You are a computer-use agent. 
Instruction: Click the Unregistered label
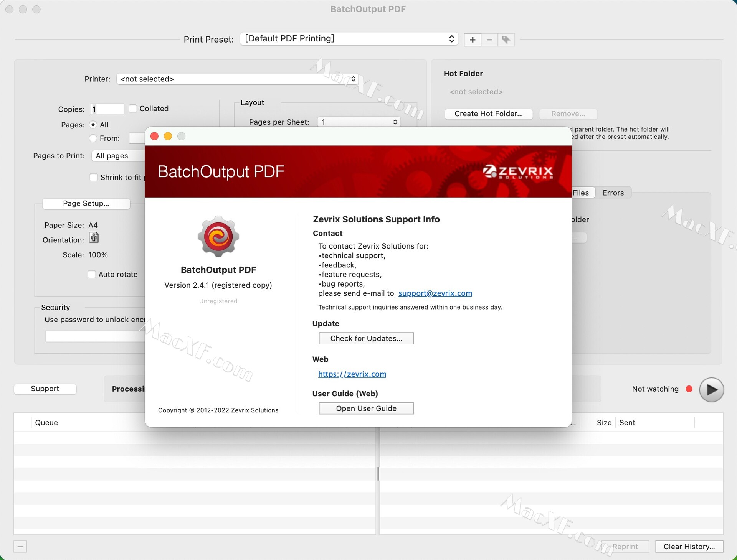tap(218, 301)
